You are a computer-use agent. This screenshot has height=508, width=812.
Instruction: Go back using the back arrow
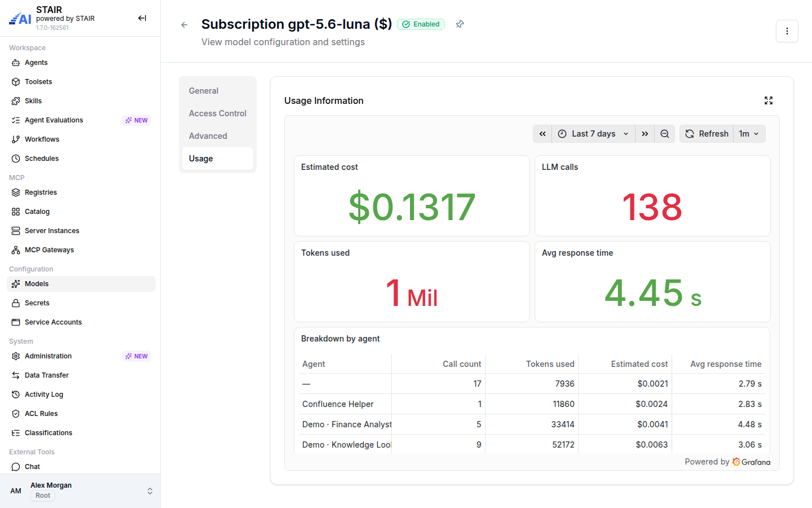[x=184, y=25]
